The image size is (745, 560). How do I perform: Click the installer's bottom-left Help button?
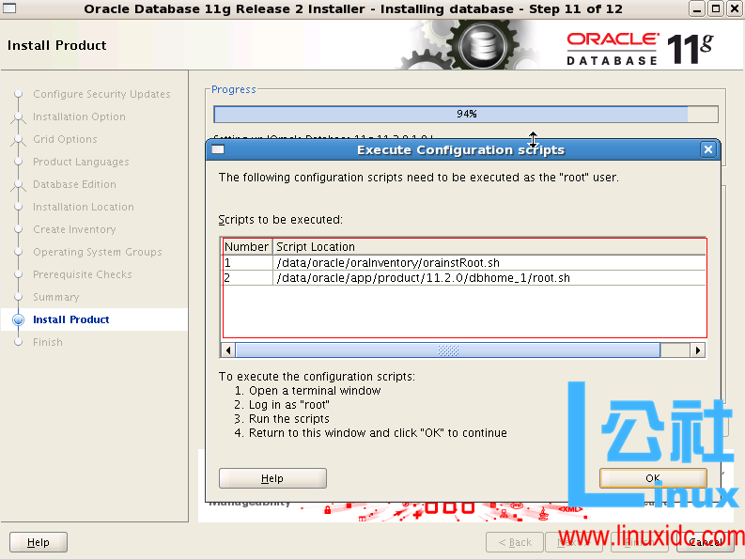pos(38,542)
